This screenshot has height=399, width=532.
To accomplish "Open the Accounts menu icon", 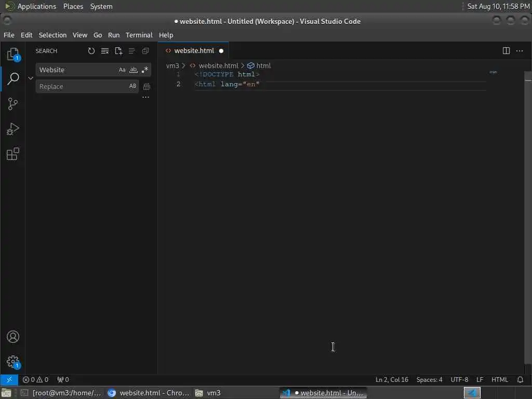I will 13,337.
